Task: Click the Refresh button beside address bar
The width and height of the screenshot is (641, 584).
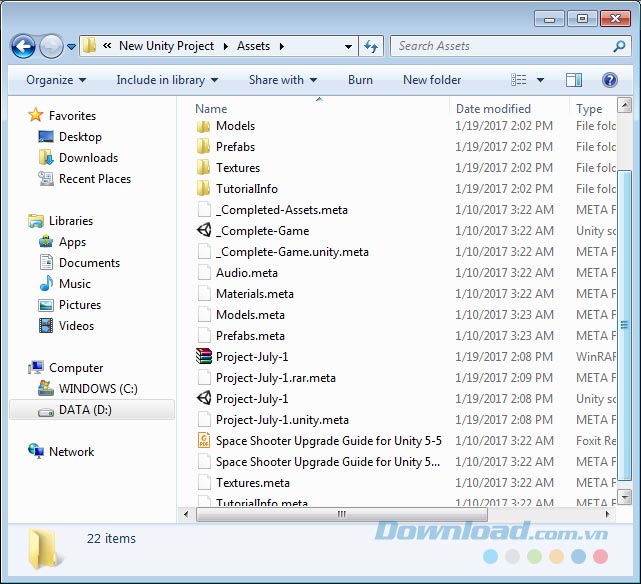Action: click(x=371, y=46)
